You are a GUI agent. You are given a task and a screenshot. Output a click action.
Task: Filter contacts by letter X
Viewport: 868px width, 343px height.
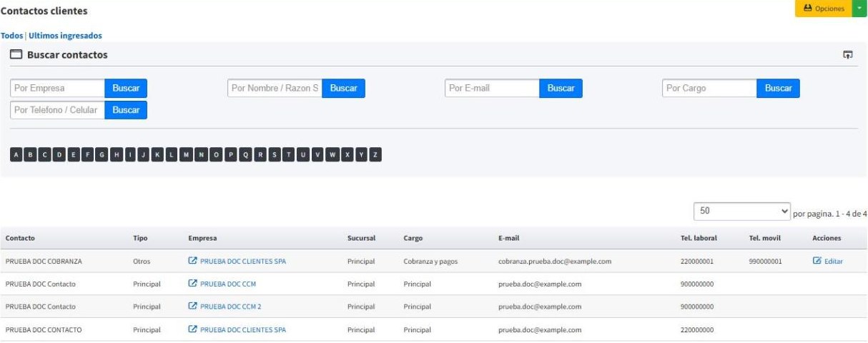pos(347,154)
